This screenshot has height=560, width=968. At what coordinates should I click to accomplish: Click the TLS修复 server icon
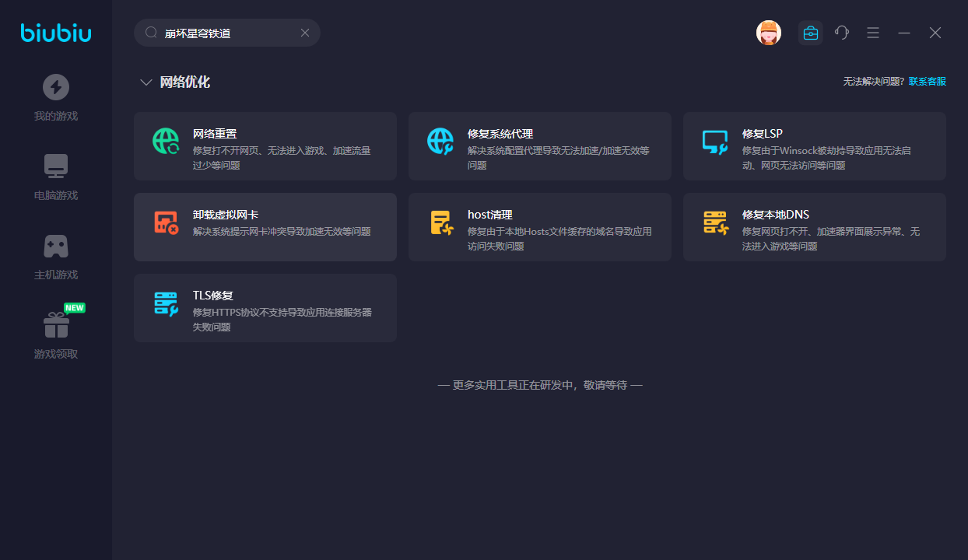tap(166, 303)
